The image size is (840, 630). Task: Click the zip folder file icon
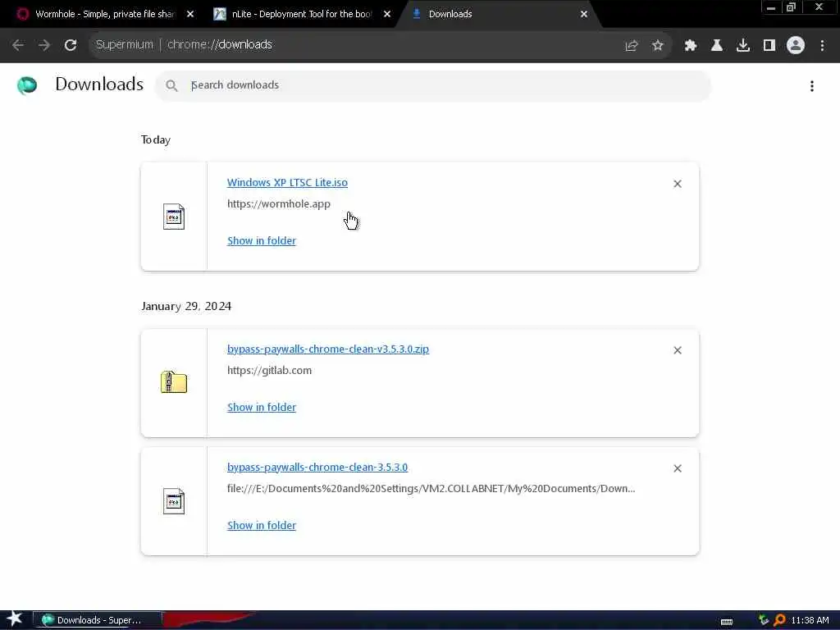click(174, 382)
